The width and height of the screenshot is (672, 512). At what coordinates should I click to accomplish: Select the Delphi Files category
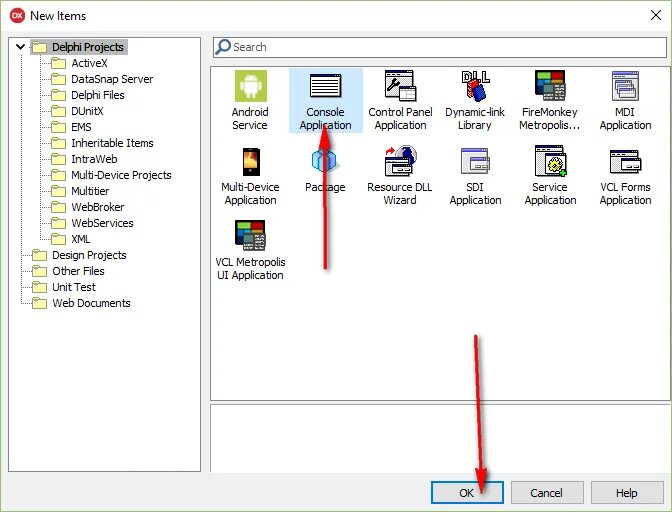click(87, 95)
